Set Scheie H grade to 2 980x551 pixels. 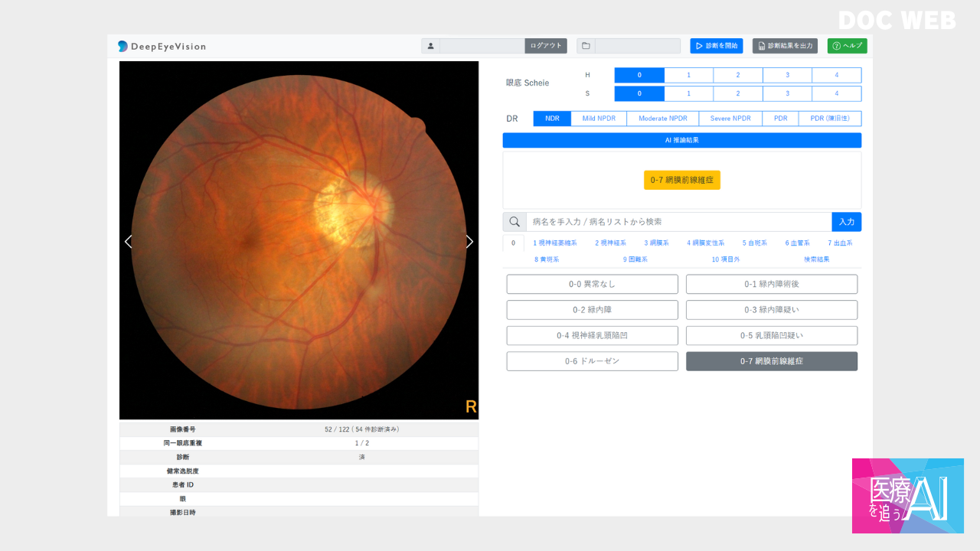(x=738, y=75)
